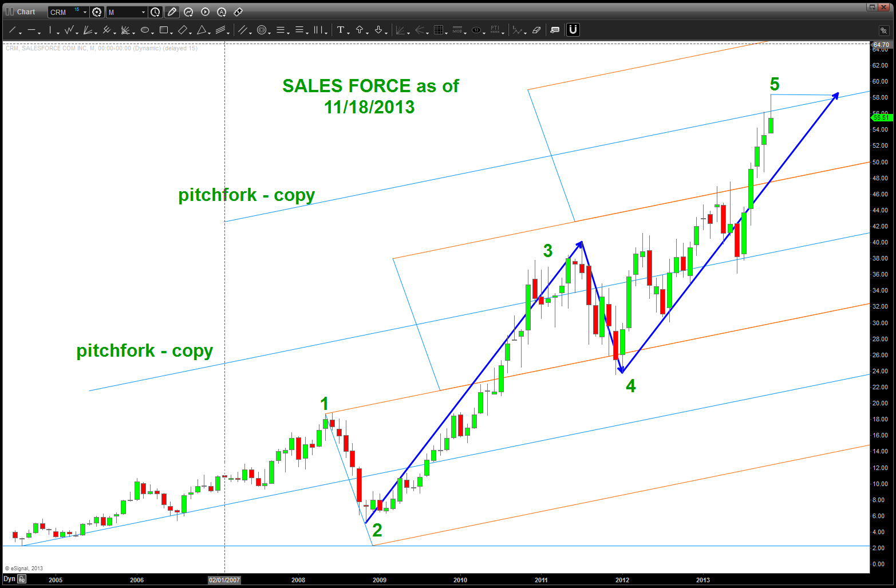896x588 pixels.
Task: Open the chart settings gear menu
Action: pyautogui.click(x=97, y=12)
